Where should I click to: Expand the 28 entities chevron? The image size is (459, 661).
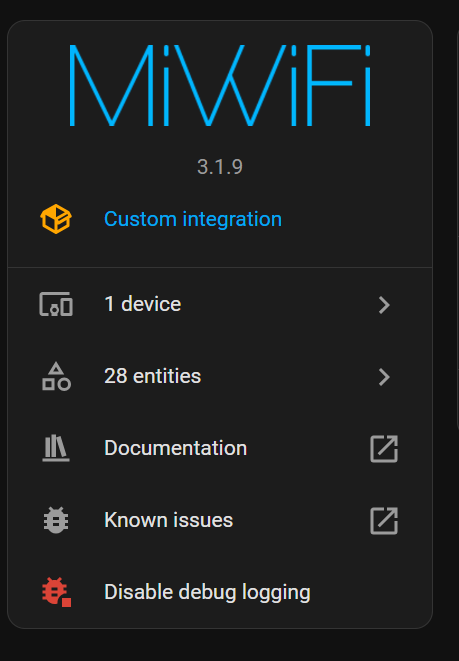click(384, 377)
